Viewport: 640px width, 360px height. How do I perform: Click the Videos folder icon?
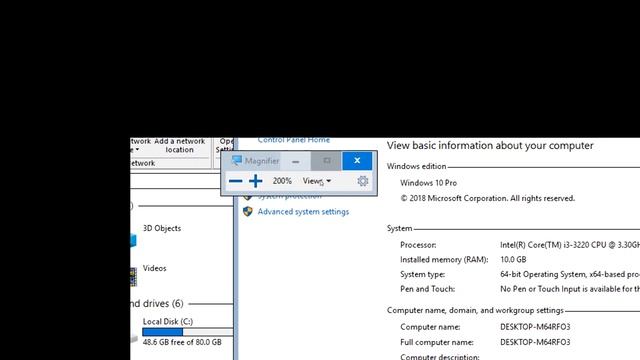(133, 276)
